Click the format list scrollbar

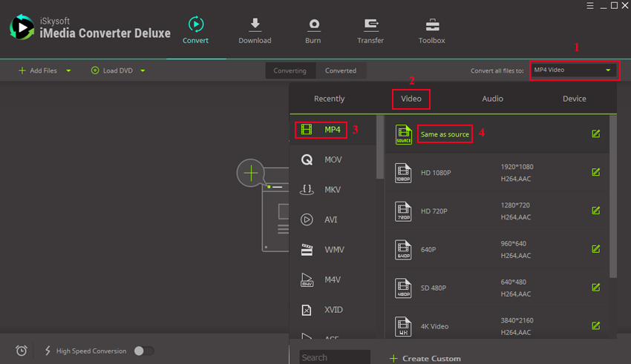380,147
